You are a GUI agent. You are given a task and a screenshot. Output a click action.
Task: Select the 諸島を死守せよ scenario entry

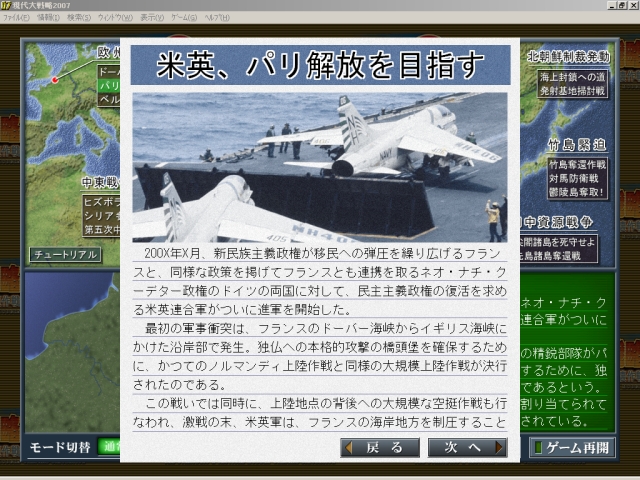558,242
